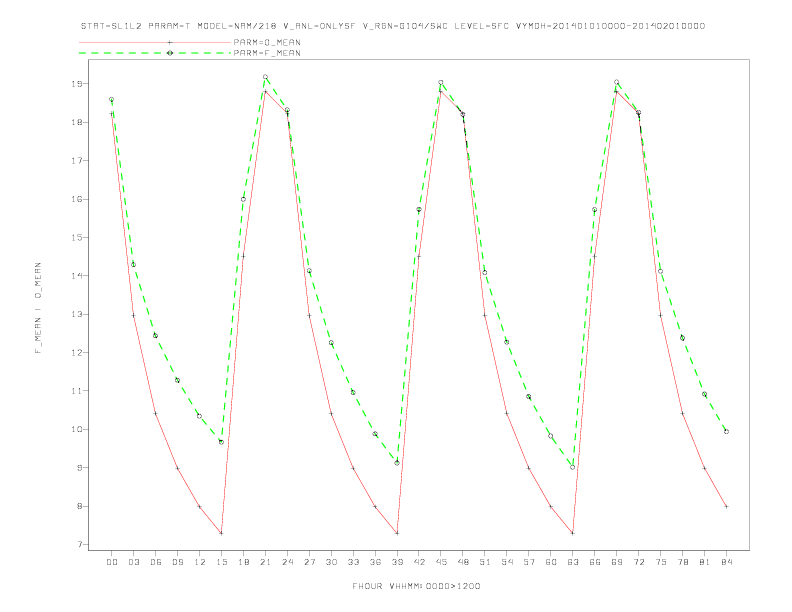Screen dimensions: 792x612
Task: Click the x-axis tick label 57
Action: 529,562
